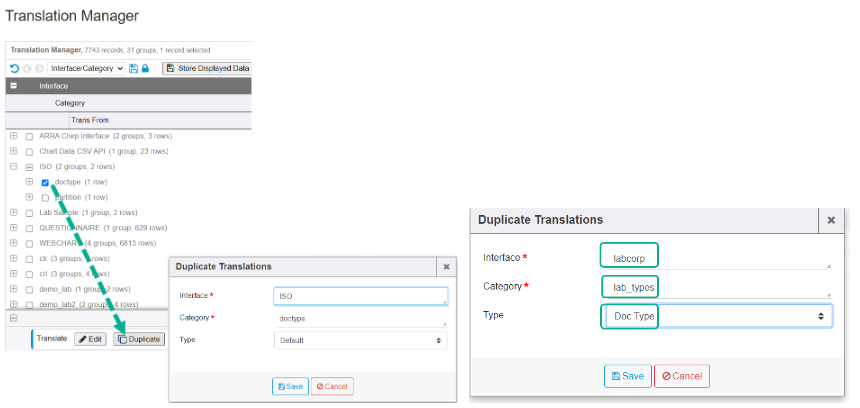Click the Store Displayed Data button

[x=208, y=68]
